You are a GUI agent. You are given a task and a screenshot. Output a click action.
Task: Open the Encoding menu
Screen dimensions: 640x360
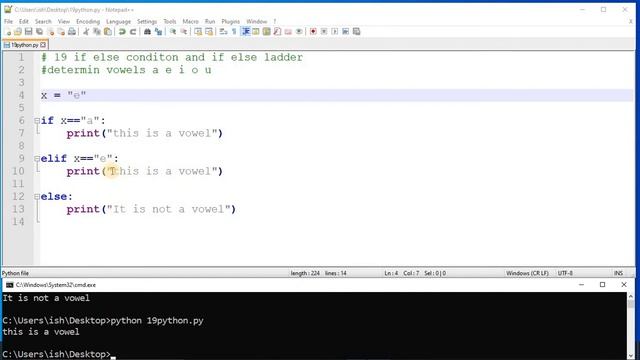(x=88, y=21)
